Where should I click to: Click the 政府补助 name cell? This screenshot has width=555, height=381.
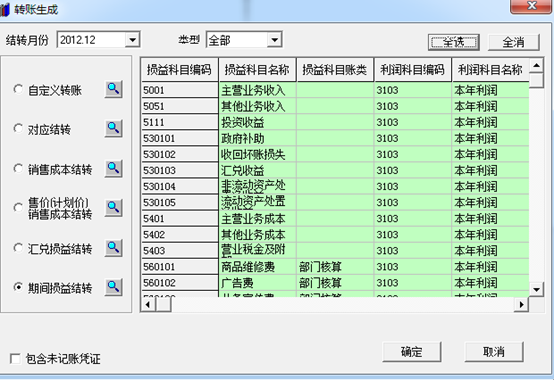[x=258, y=138]
